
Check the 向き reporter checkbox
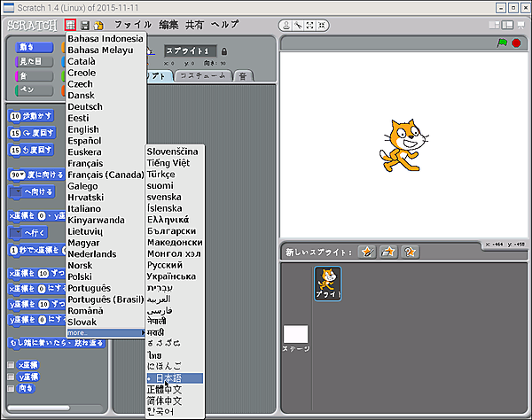click(x=11, y=387)
